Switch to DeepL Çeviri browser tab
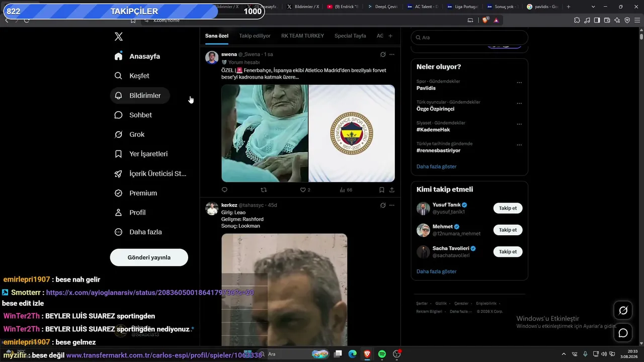The image size is (644, 362). pos(382,7)
